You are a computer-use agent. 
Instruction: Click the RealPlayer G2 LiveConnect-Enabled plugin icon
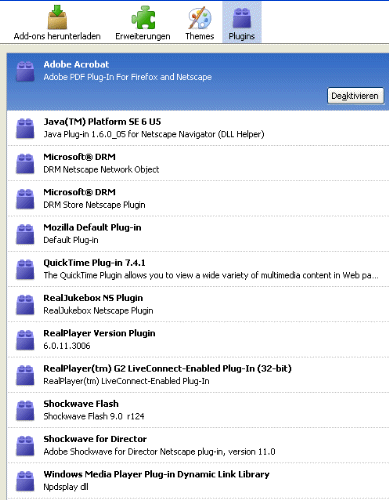(25, 375)
